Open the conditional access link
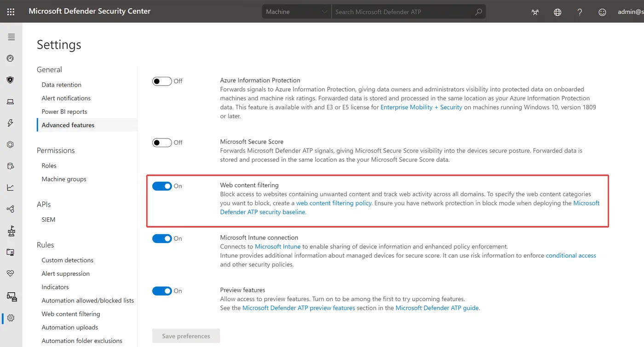 point(571,255)
